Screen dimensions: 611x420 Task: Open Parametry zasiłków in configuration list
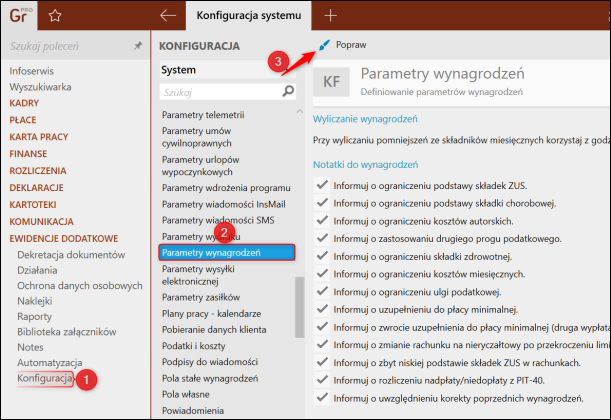pyautogui.click(x=201, y=297)
